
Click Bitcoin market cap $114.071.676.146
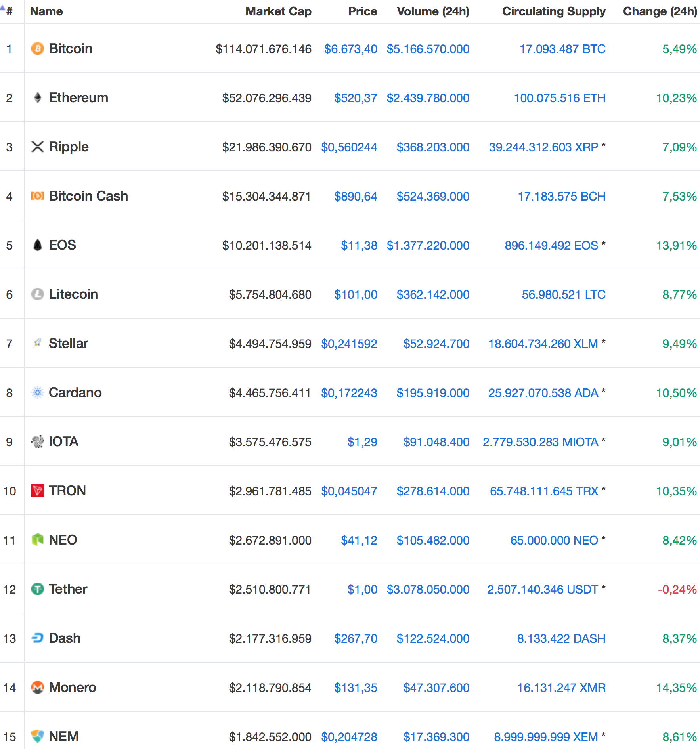[x=264, y=49]
